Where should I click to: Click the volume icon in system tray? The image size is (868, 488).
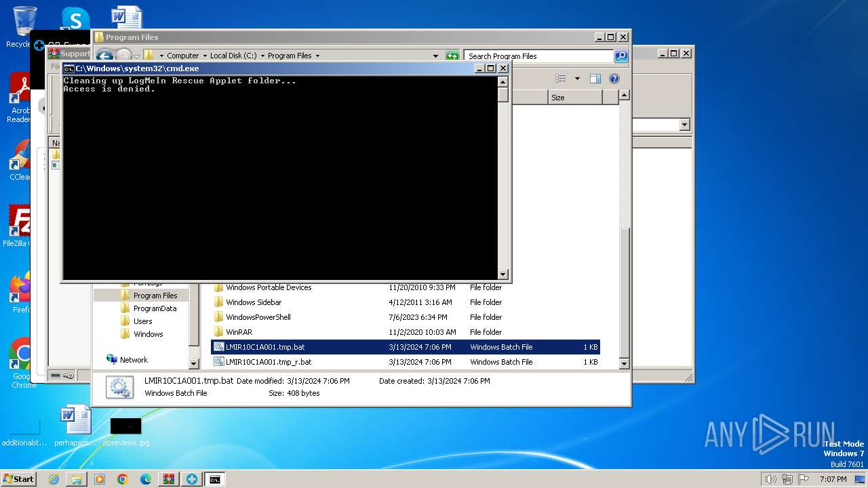click(770, 479)
